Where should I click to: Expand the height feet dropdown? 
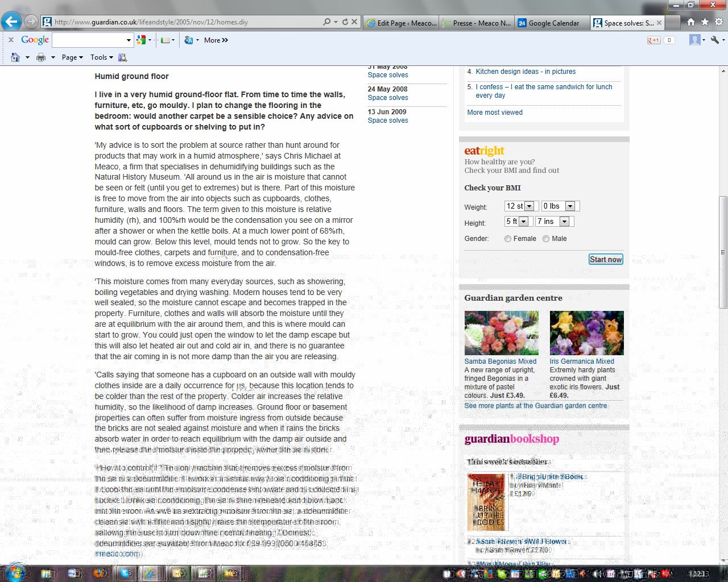(x=523, y=222)
